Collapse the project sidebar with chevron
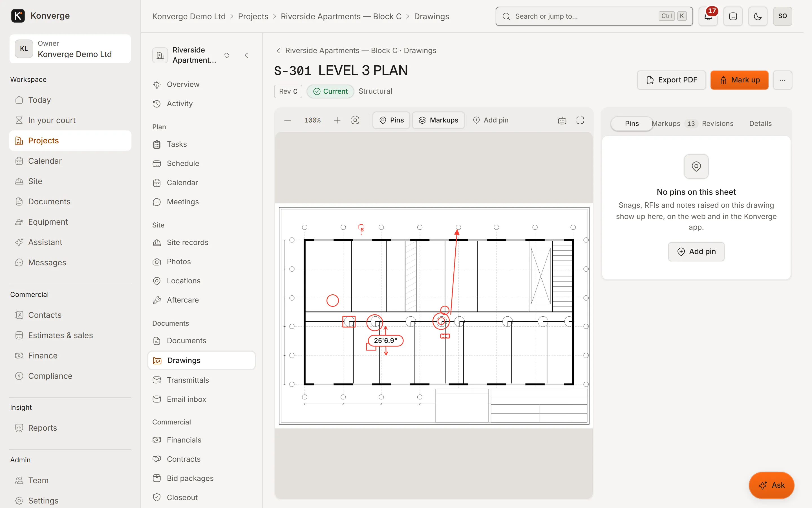This screenshot has width=812, height=508. pyautogui.click(x=247, y=55)
